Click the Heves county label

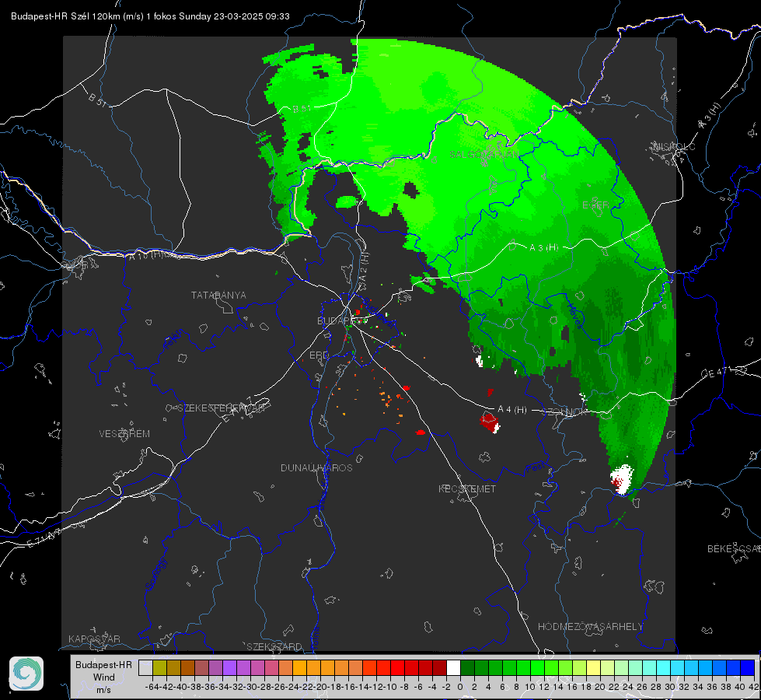click(x=574, y=317)
